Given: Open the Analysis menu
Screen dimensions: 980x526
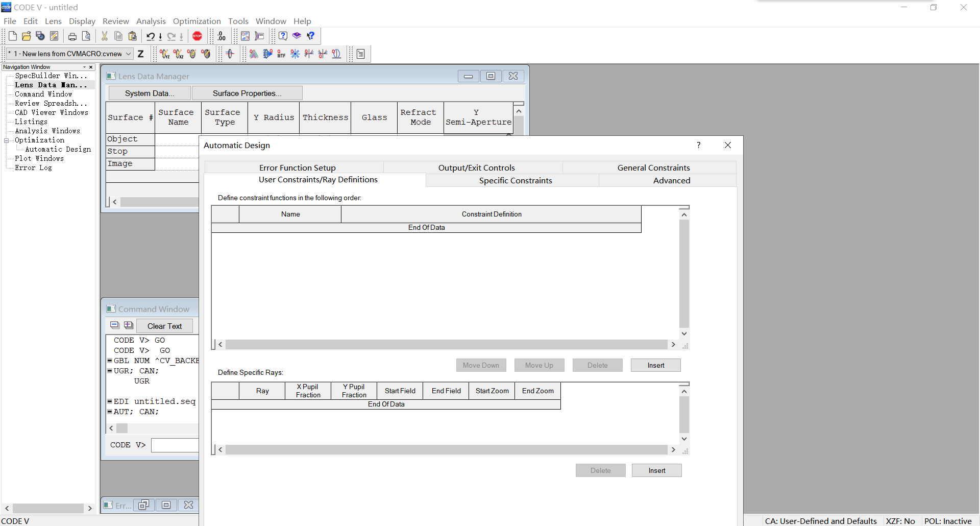Looking at the screenshot, I should (x=151, y=21).
